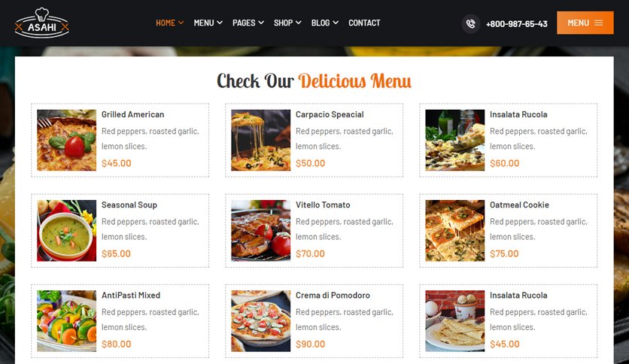Call the +800-987-65-43 phone number link
This screenshot has height=364, width=629.
click(517, 24)
